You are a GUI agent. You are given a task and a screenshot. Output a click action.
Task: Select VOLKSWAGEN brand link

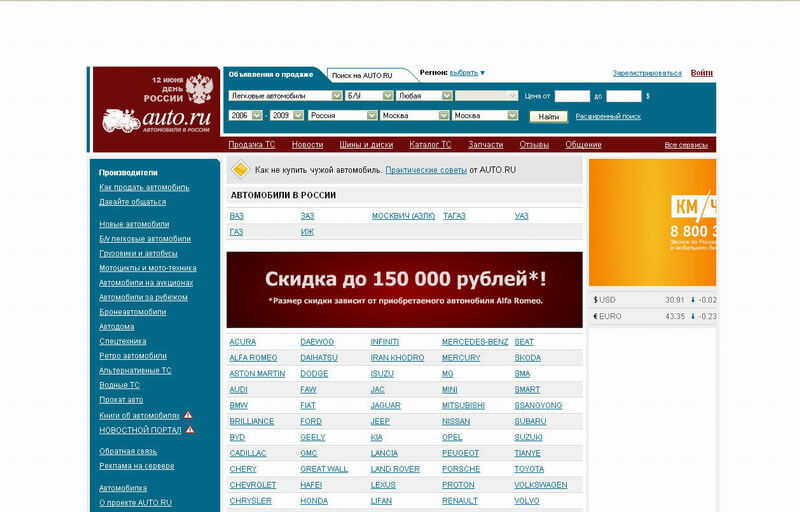[541, 484]
